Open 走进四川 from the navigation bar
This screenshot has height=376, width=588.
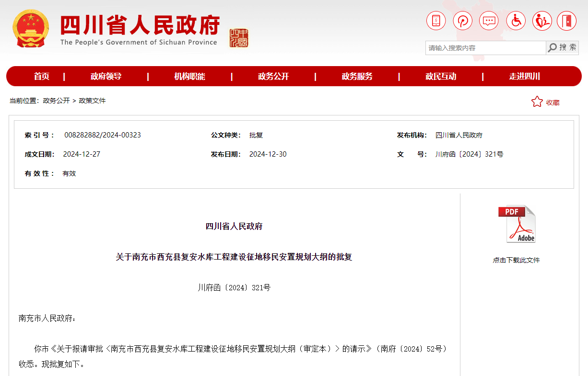(525, 77)
